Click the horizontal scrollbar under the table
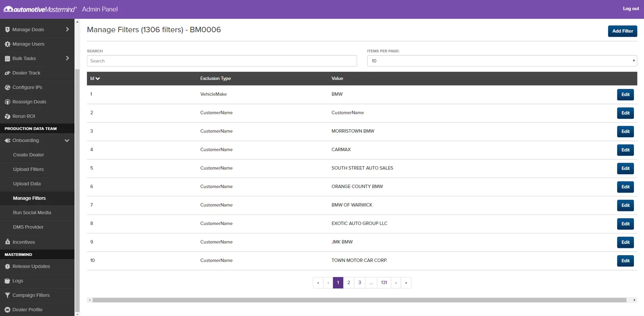This screenshot has height=316, width=644. pos(359,300)
